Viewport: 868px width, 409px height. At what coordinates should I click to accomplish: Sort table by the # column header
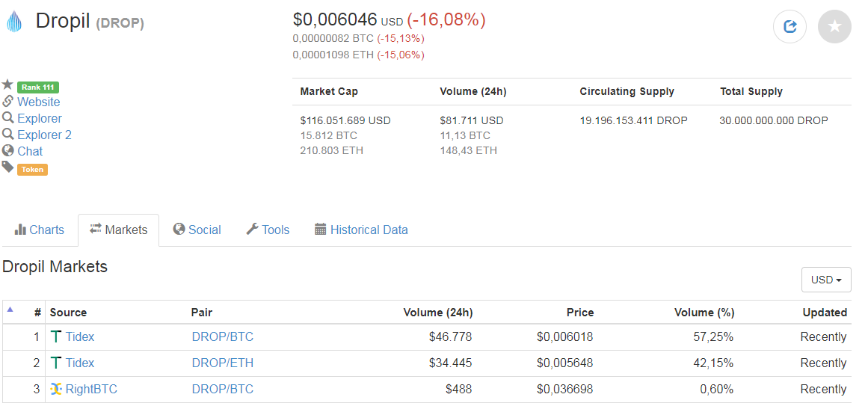37,313
